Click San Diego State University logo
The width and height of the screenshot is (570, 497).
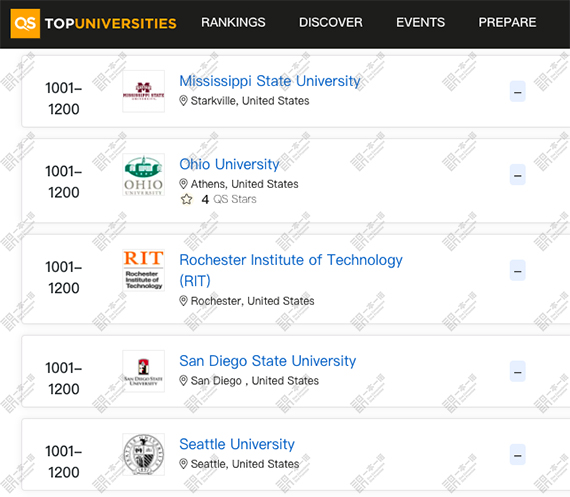(x=144, y=371)
